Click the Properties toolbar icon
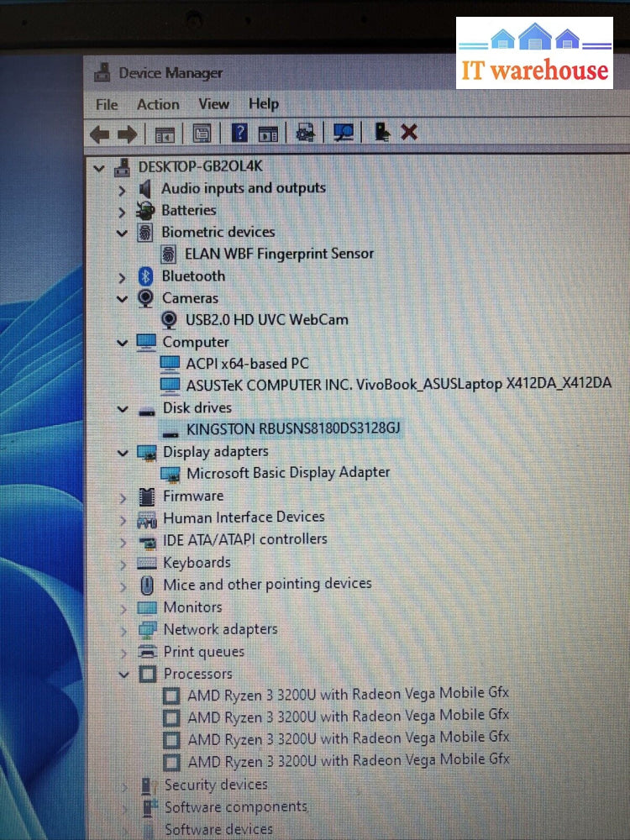This screenshot has height=840, width=630. point(202,133)
